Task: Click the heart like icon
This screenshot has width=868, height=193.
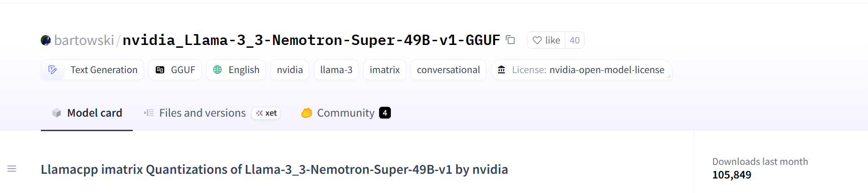Action: coord(537,40)
